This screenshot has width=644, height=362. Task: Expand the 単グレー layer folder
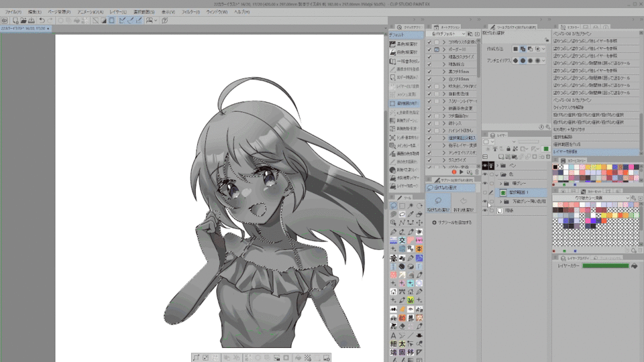(500, 184)
